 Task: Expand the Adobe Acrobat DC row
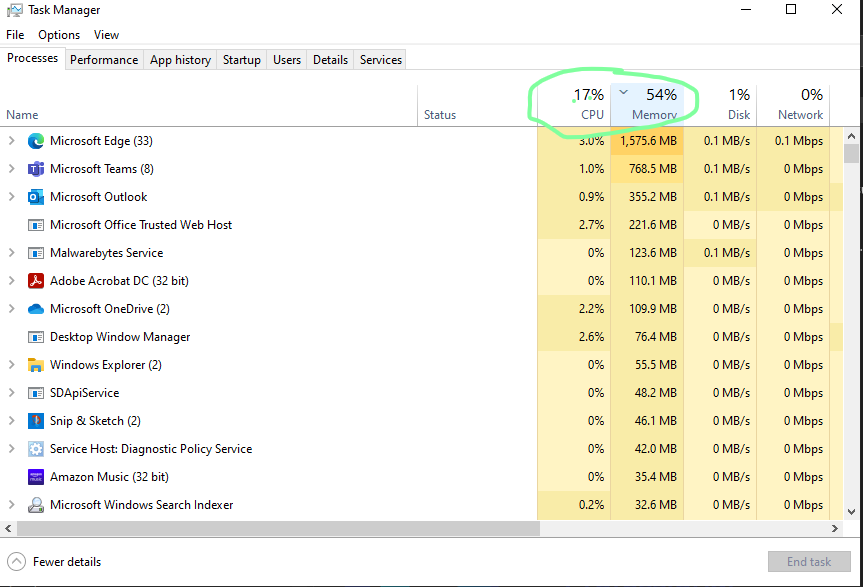[12, 281]
